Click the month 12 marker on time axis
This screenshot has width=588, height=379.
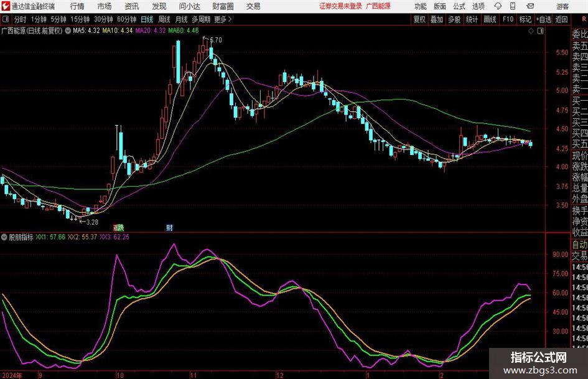coord(280,375)
